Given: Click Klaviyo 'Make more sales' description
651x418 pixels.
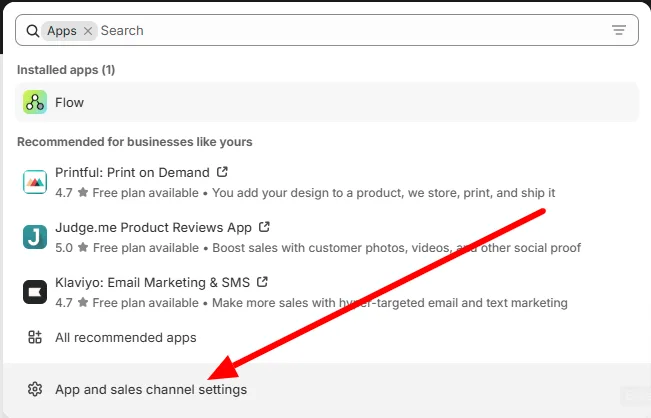Looking at the screenshot, I should click(390, 303).
